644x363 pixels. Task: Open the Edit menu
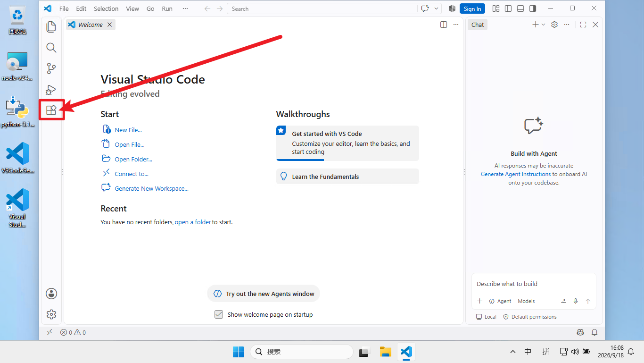click(x=81, y=8)
